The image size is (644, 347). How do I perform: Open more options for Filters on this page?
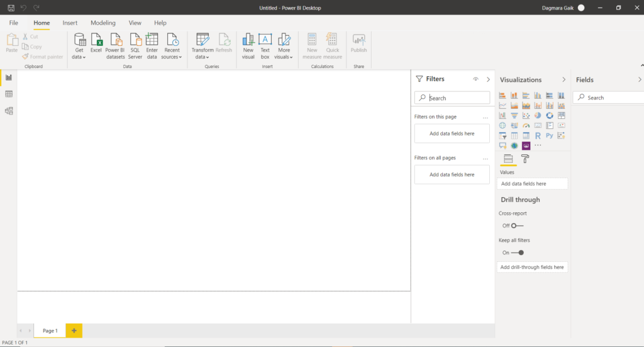tap(486, 117)
